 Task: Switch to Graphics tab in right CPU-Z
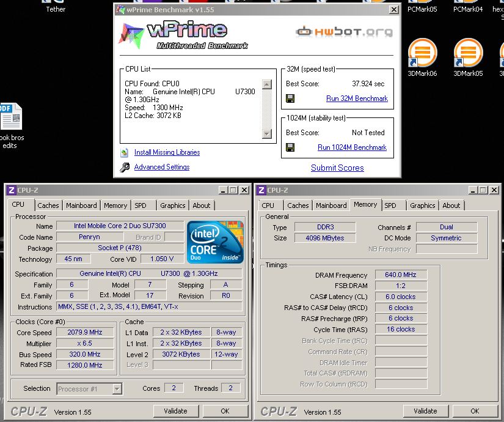[422, 205]
